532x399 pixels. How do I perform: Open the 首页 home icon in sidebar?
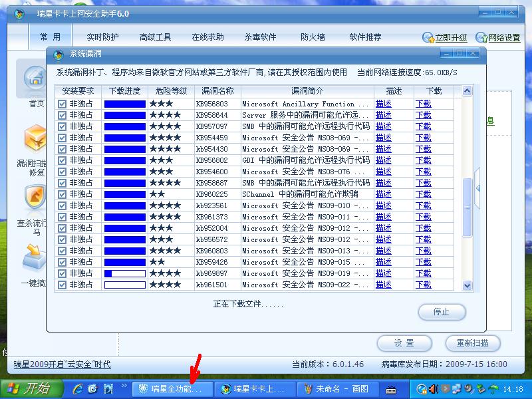(x=35, y=78)
